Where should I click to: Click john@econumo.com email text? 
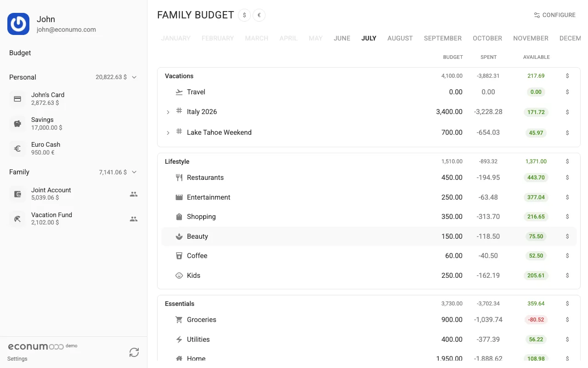click(66, 29)
